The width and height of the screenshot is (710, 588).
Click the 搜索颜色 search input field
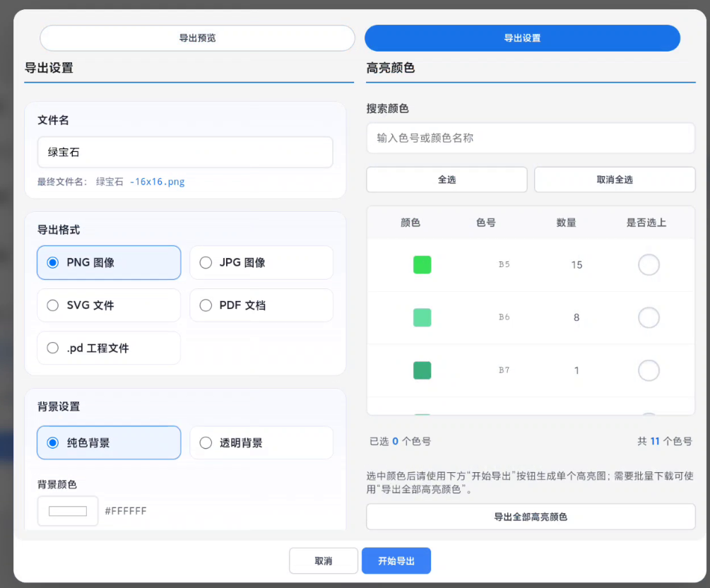click(529, 138)
